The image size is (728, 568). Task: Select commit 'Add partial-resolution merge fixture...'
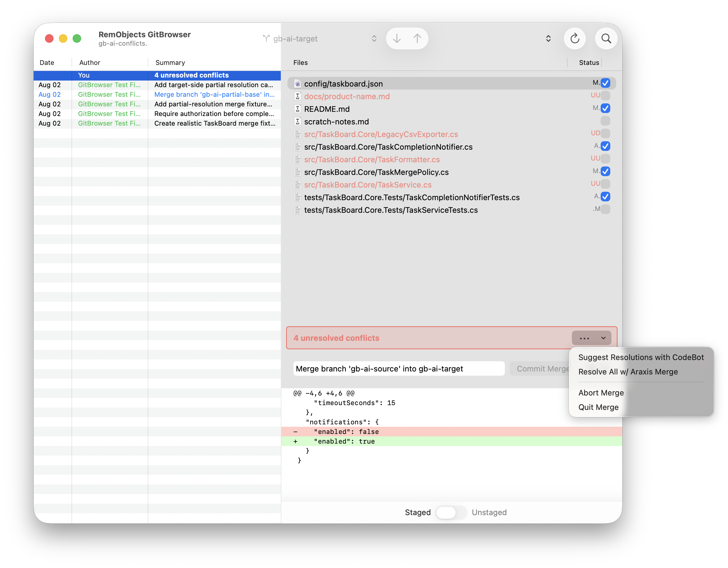click(157, 104)
